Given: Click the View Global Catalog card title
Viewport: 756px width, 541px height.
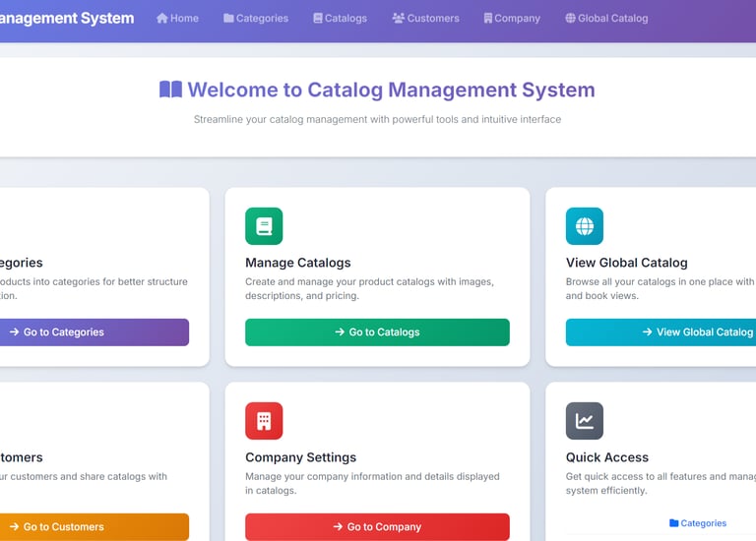Looking at the screenshot, I should (x=627, y=263).
